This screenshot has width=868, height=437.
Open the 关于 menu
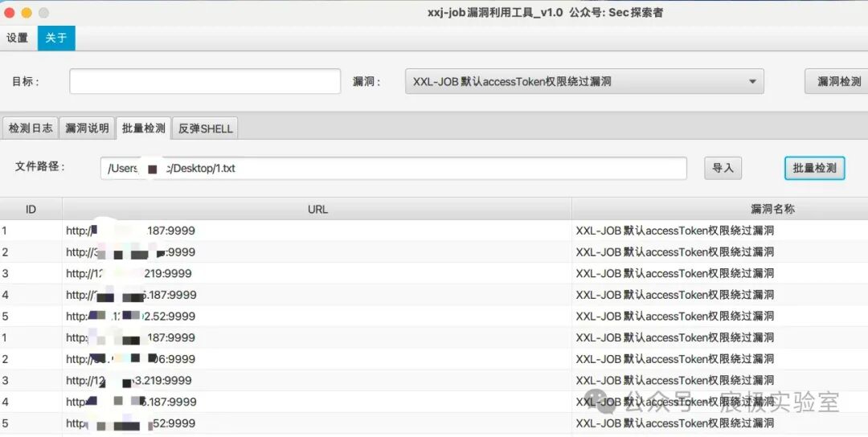coord(56,39)
